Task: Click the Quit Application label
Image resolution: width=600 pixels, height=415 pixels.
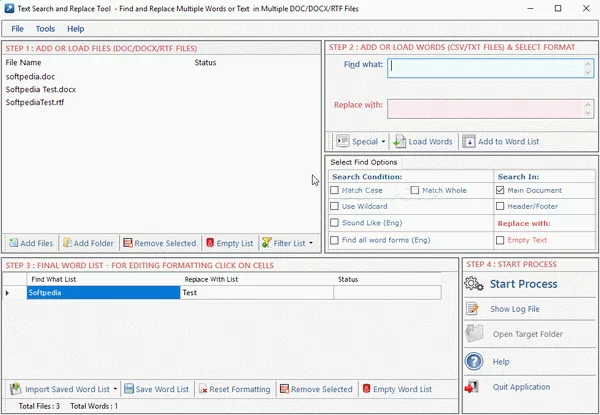Action: pos(521,387)
